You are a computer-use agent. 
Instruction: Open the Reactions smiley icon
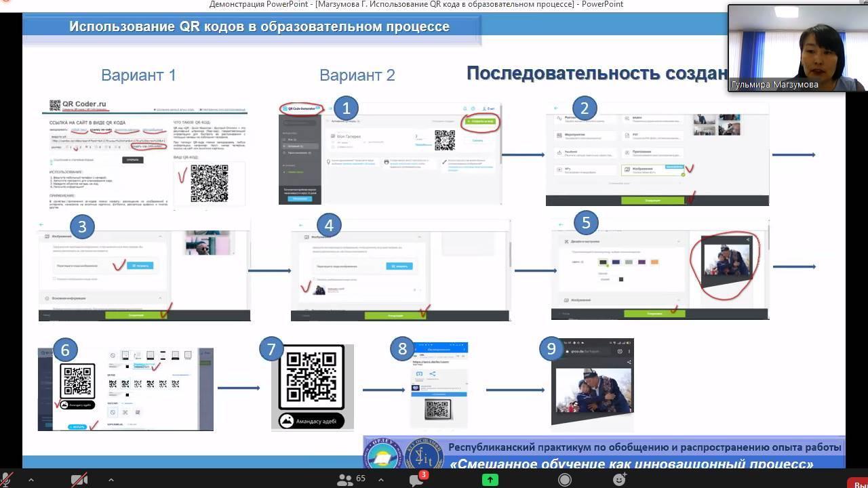click(619, 480)
